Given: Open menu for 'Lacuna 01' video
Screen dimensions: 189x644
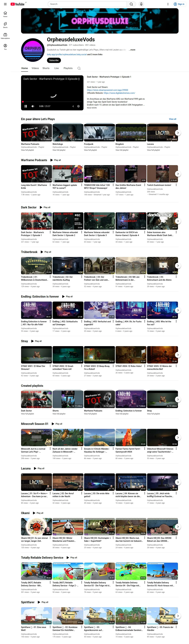Looking at the screenshot, I should pyautogui.click(x=50, y=493).
